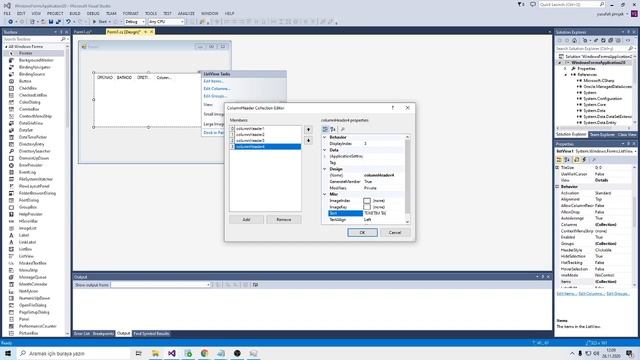
Task: Move column header down with arrow button
Action: click(308, 140)
